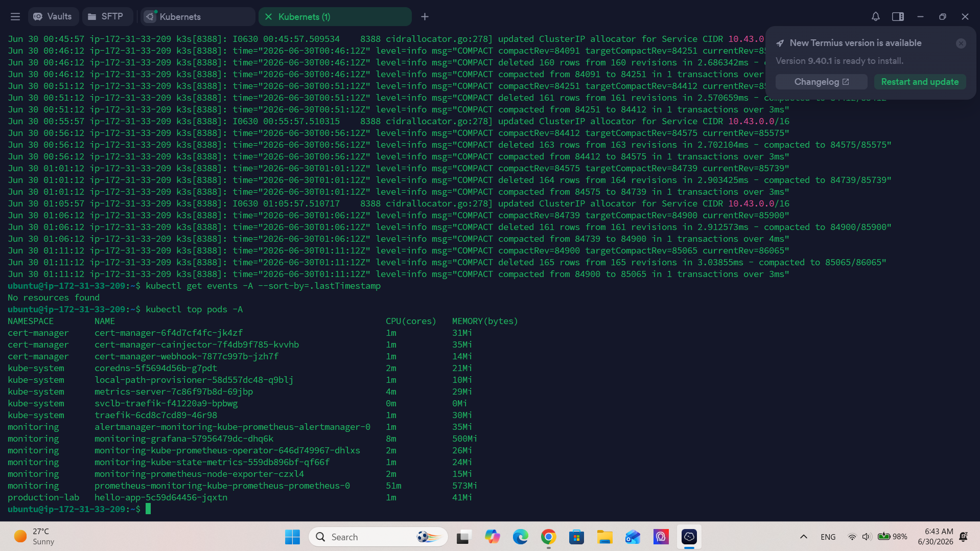
Task: Click the MEMORY(bytes) column header
Action: pos(485,321)
